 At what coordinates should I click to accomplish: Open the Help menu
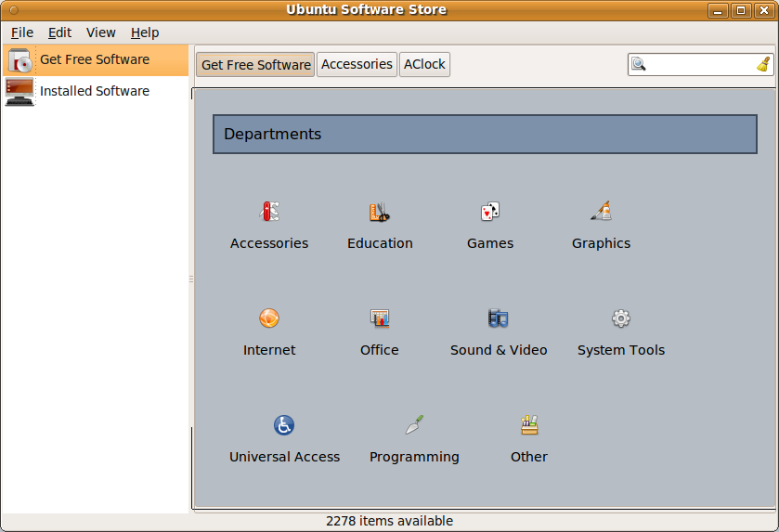[145, 32]
